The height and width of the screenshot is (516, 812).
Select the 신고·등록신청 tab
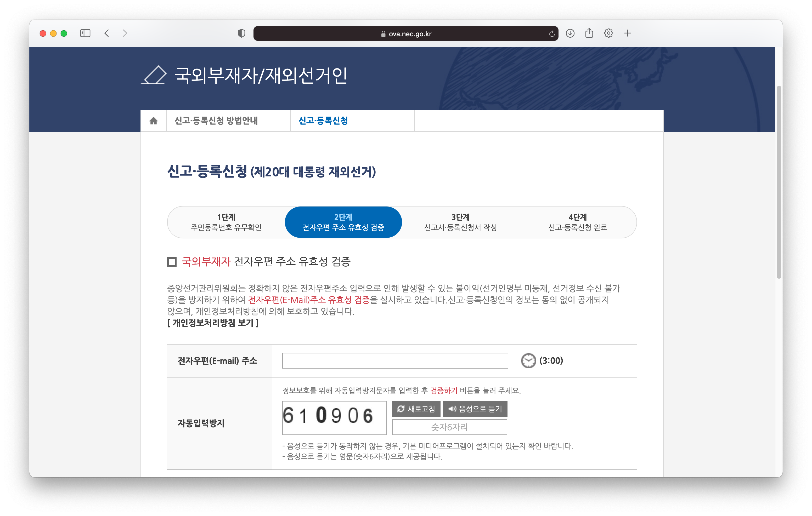[323, 121]
